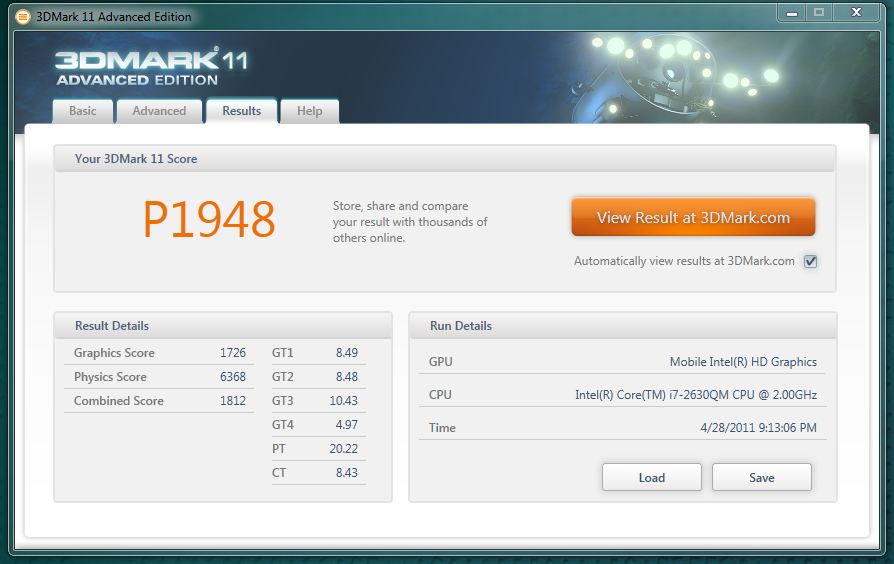Click the CT value 8.43
This screenshot has width=894, height=564.
(347, 473)
